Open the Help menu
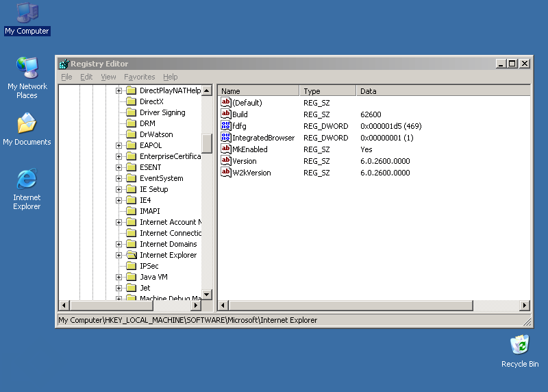 170,77
